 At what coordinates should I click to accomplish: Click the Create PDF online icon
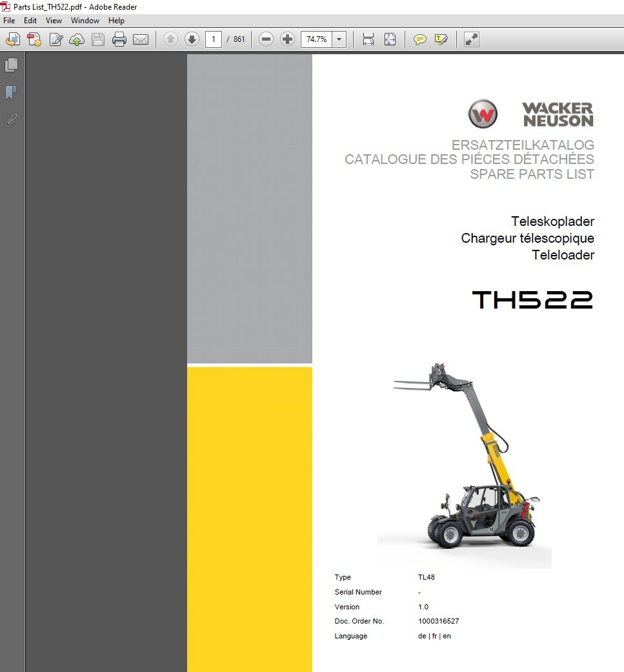[34, 39]
